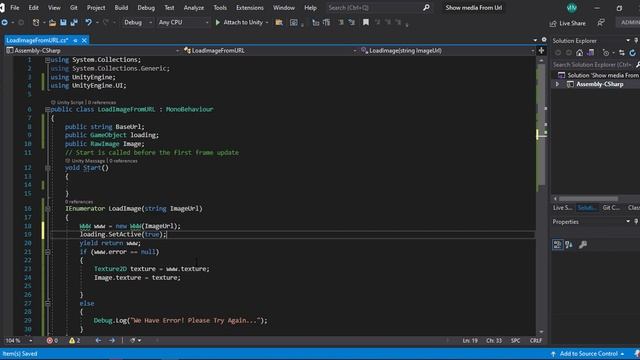Pin the Properties panel
This screenshot has width=640, height=360.
636,222
